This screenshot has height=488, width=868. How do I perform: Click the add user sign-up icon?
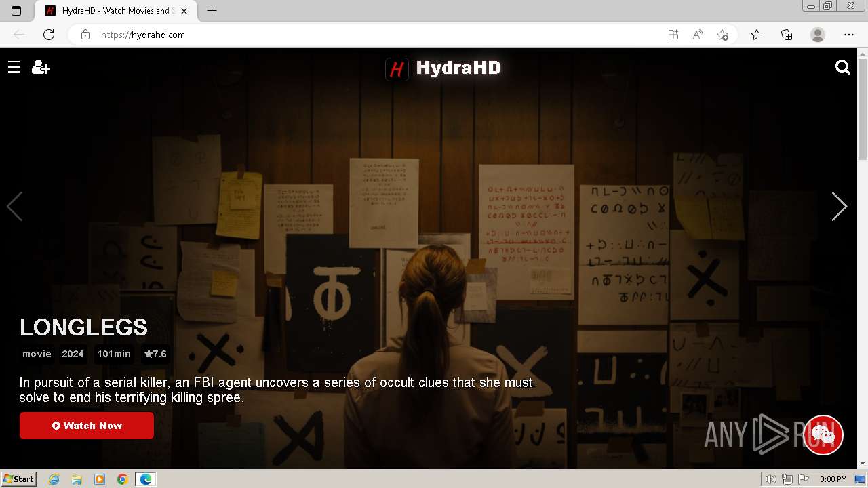tap(41, 67)
